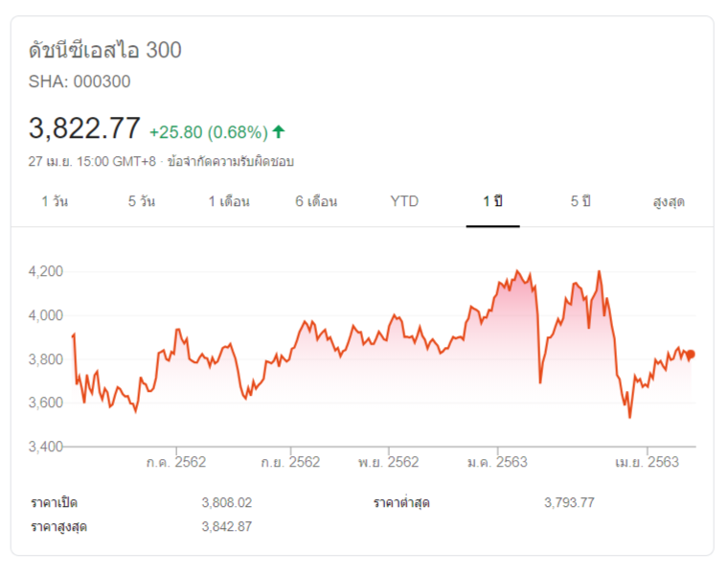The height and width of the screenshot is (575, 728).
Task: Click the 4,200 y-axis label
Action: 46,271
